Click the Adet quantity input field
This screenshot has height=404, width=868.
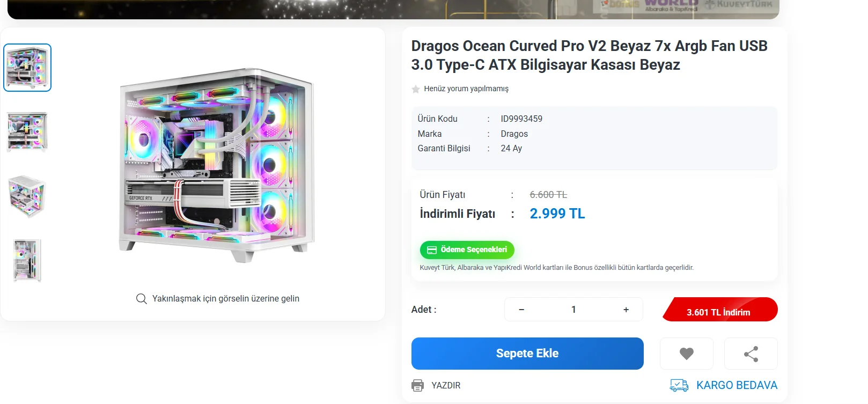point(573,310)
